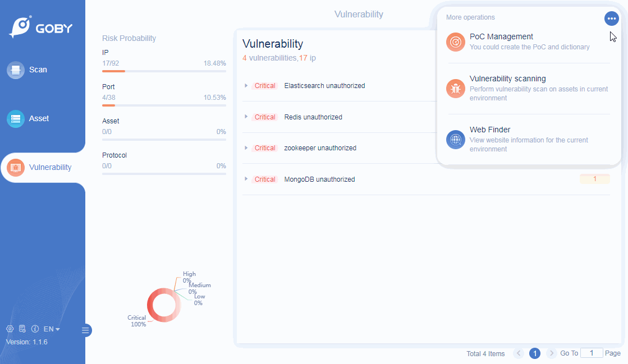Viewport: 628px width, 364px height.
Task: Collapse sidebar with the hamburger button
Action: coord(85,330)
